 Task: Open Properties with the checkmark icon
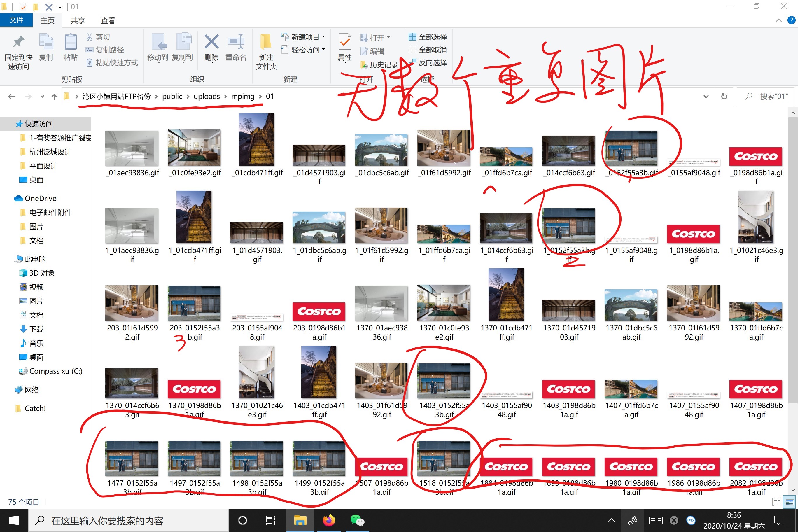click(345, 42)
